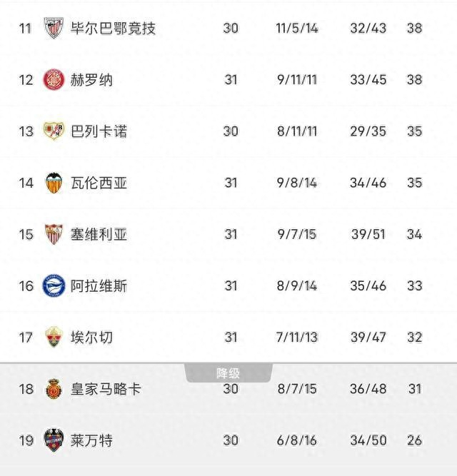Open team page for 毕尔巴鄂竞技
This screenshot has height=476, width=457.
(113, 29)
